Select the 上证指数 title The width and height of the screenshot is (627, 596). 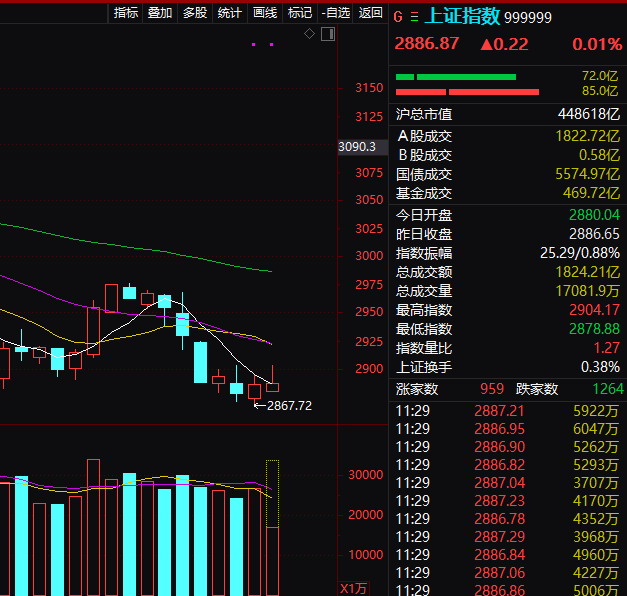[462, 16]
